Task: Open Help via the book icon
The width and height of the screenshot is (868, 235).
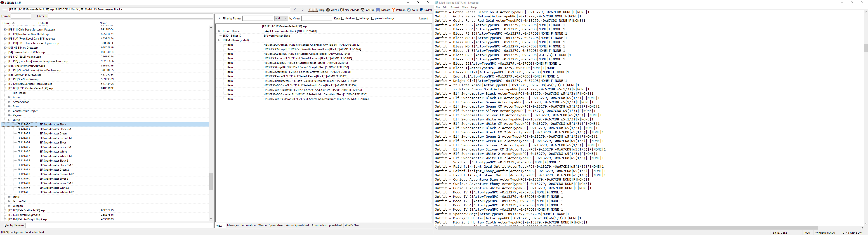Action: tap(316, 10)
